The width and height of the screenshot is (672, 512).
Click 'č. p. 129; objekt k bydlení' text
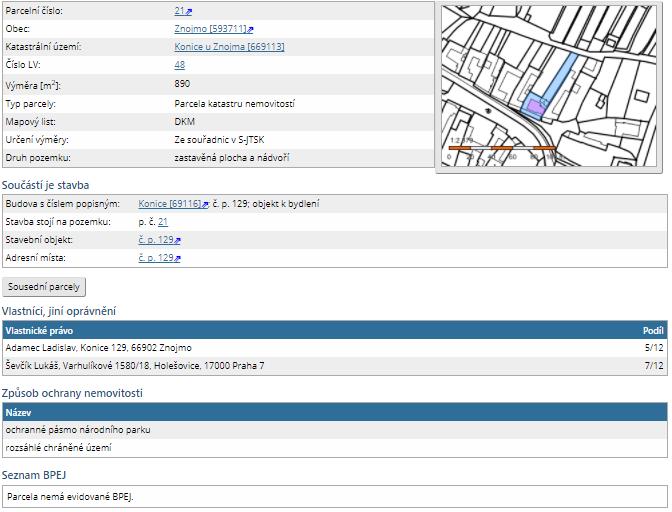click(x=266, y=204)
